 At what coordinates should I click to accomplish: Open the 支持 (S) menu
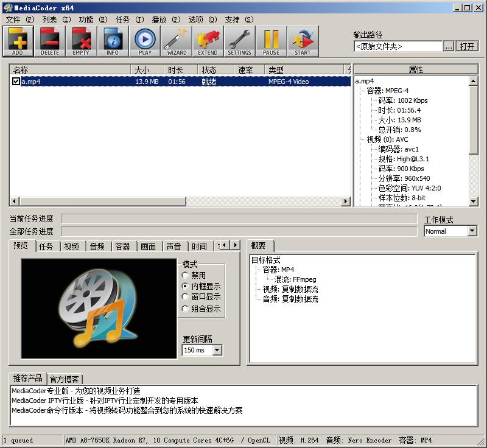(x=239, y=19)
